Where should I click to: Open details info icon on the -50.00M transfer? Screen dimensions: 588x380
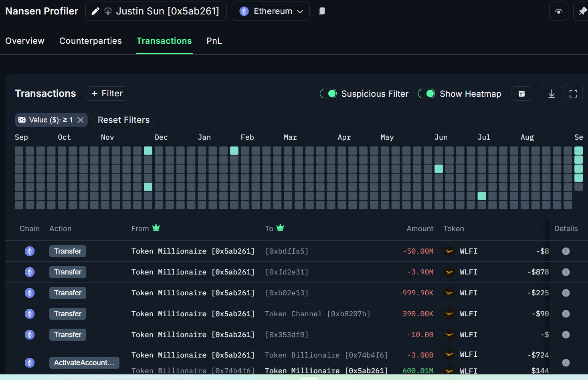coord(566,251)
